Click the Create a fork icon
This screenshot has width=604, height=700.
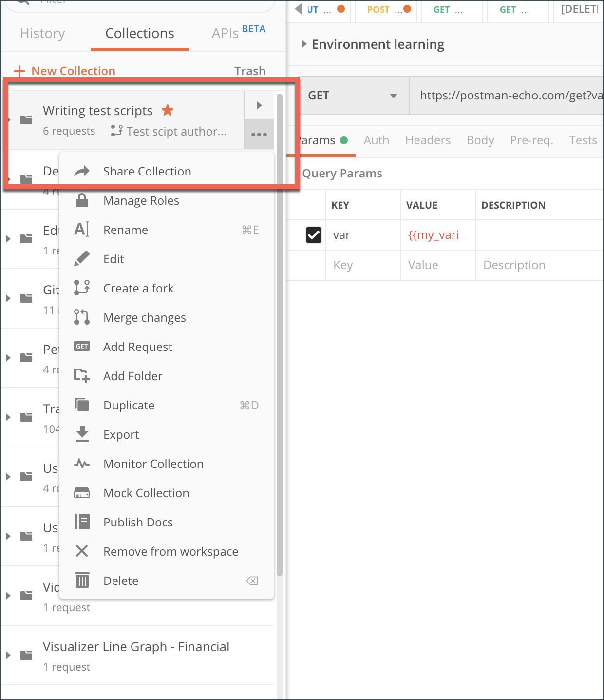82,288
